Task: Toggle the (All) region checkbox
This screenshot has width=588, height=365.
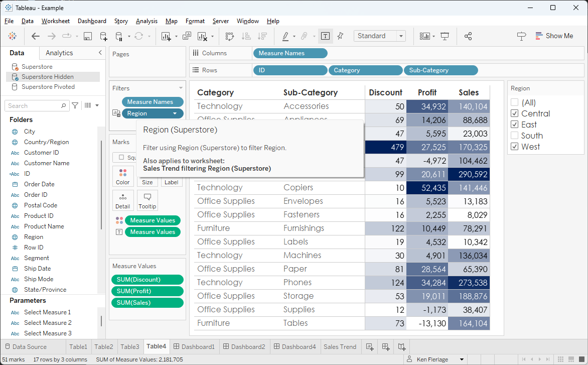Action: pos(515,102)
